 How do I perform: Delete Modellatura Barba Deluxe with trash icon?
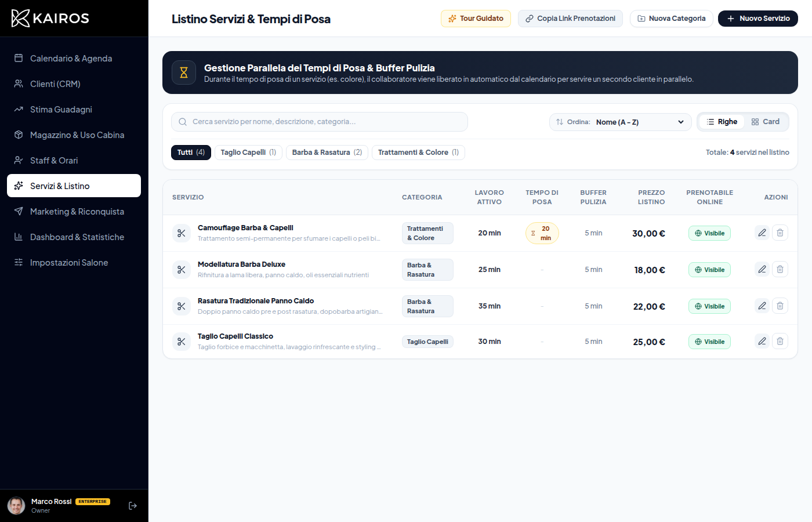pyautogui.click(x=780, y=269)
